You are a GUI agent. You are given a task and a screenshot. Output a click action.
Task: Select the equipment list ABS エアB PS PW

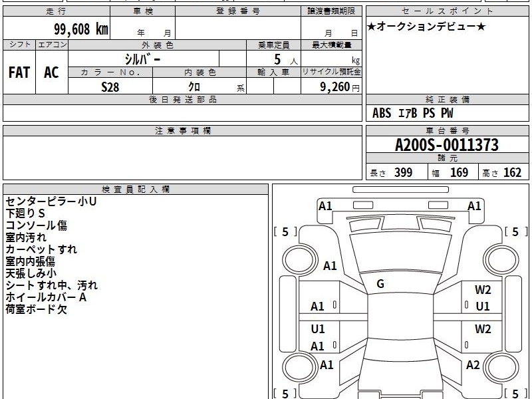click(412, 113)
